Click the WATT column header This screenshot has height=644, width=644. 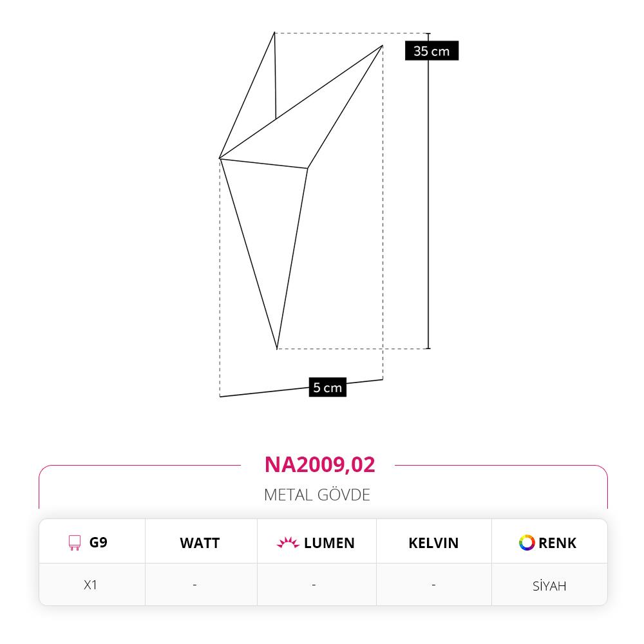point(200,543)
